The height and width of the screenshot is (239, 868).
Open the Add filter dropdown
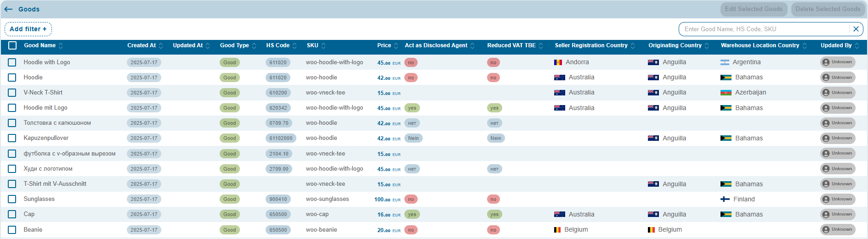(28, 29)
